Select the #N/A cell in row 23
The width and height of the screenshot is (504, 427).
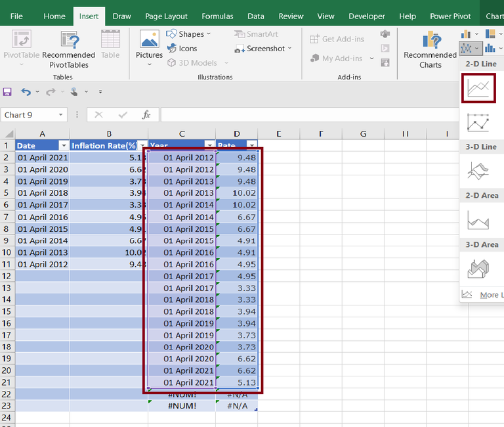(x=237, y=406)
